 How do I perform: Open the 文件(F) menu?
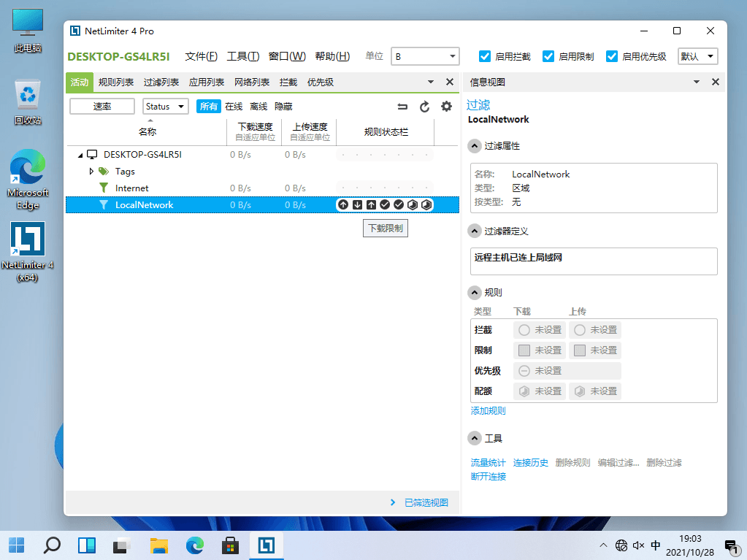click(201, 56)
